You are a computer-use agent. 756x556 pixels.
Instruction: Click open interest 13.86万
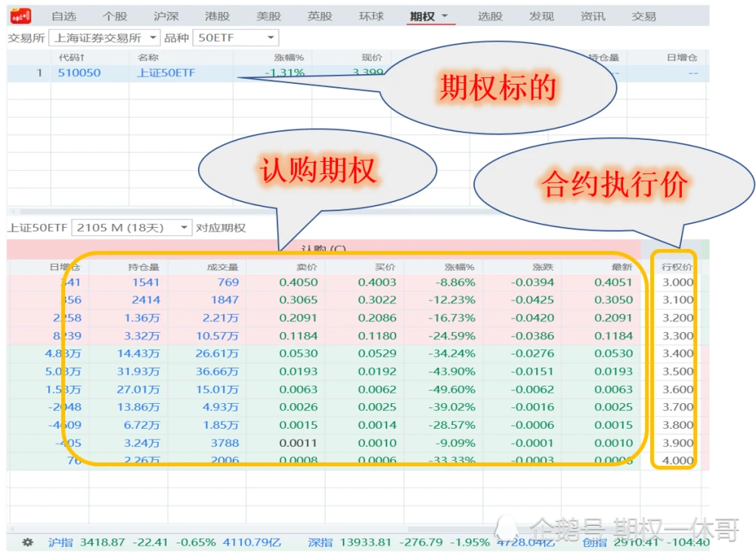click(x=138, y=407)
